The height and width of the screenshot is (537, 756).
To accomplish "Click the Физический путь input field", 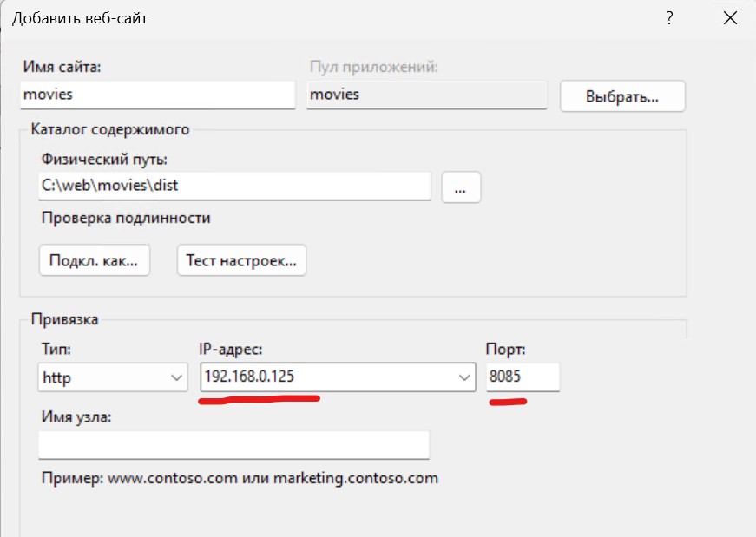I will 234,186.
